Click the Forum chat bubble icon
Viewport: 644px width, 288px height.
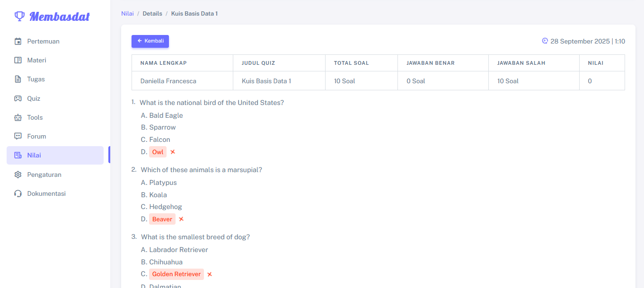click(x=18, y=136)
